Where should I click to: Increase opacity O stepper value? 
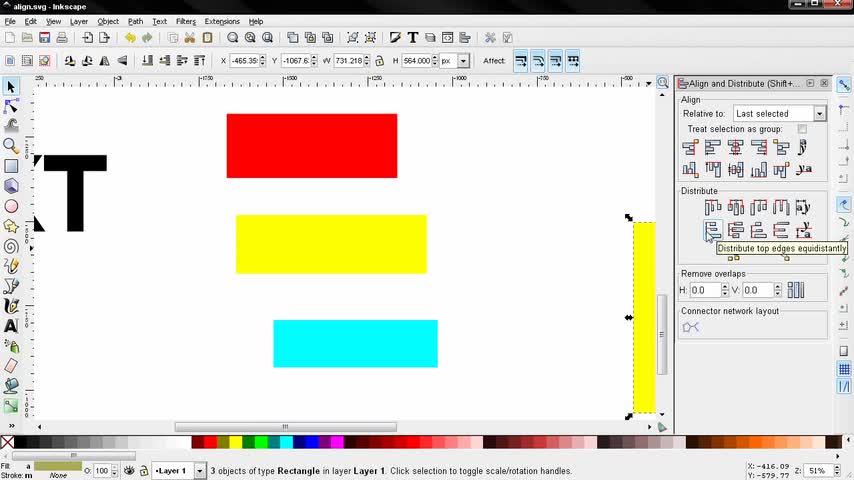(114, 467)
